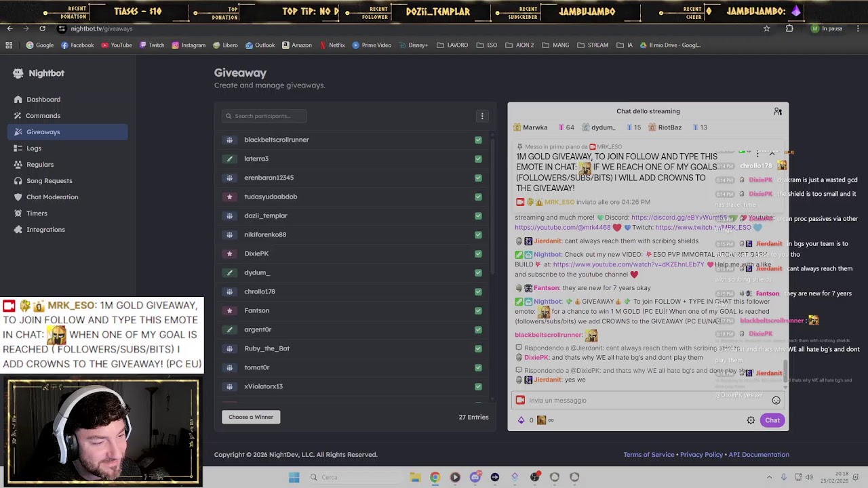Image resolution: width=868 pixels, height=488 pixels.
Task: Toggle the checkmark for dozii_templar
Action: 478,216
